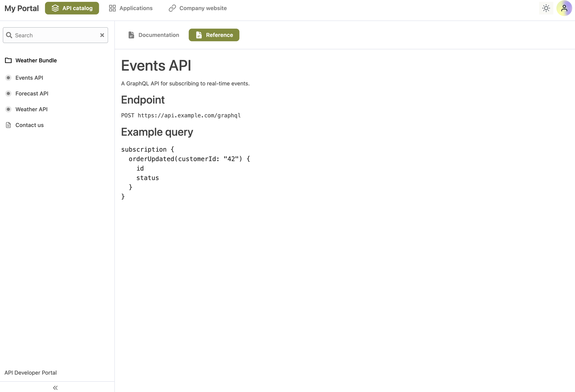Open the API catalog tab
575x392 pixels.
(x=72, y=8)
